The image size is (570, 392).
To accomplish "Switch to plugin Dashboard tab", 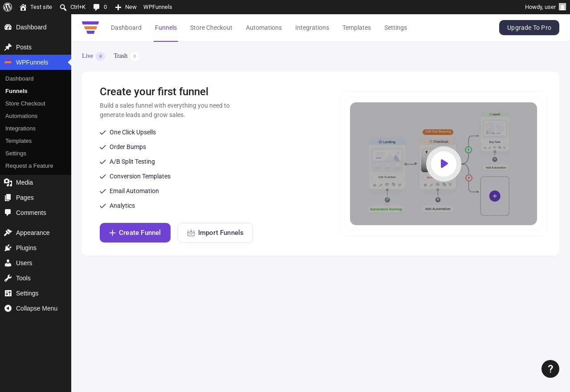I will [x=126, y=28].
